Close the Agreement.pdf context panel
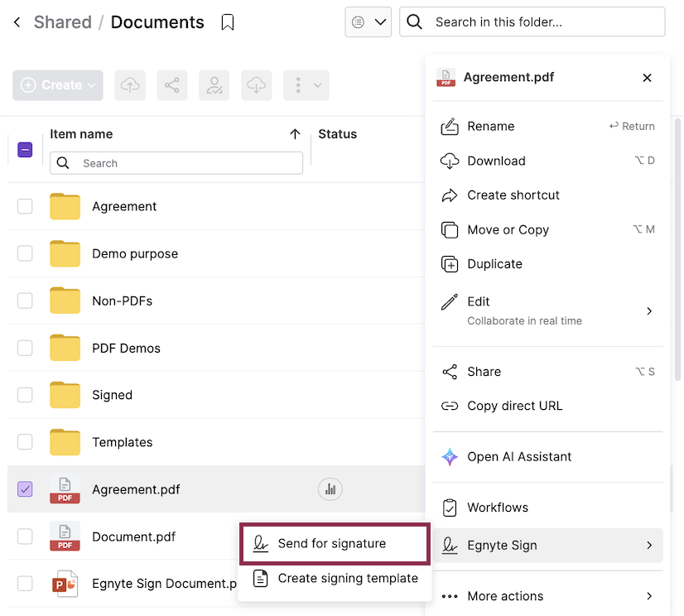The width and height of the screenshot is (684, 616). tap(647, 78)
